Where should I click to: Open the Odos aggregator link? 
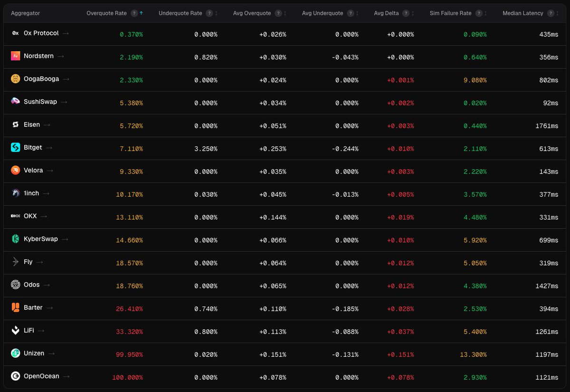32,285
